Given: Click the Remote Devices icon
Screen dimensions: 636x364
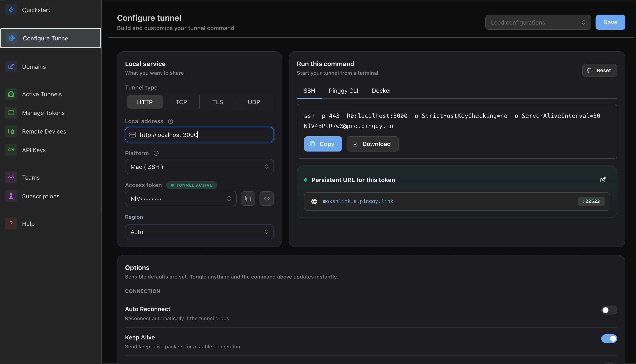Looking at the screenshot, I should pos(11,131).
